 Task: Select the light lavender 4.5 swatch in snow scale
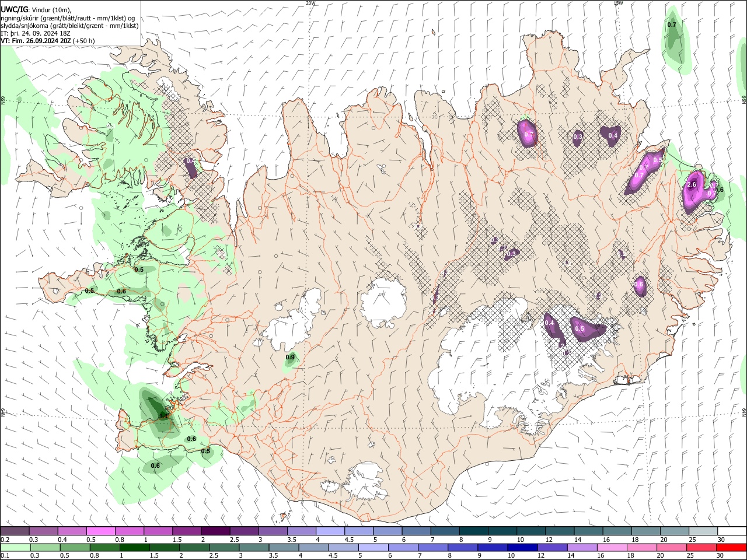[x=359, y=531]
